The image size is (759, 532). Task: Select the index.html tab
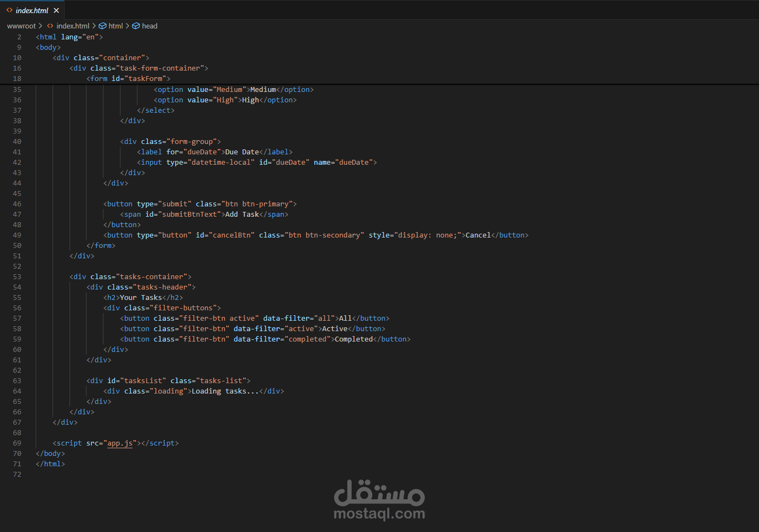tap(32, 10)
